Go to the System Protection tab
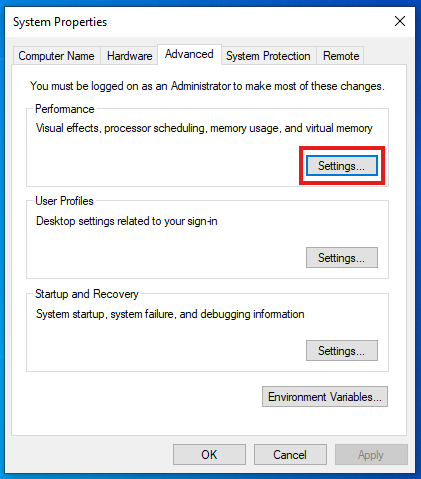Image resolution: width=421 pixels, height=479 pixels. [x=268, y=56]
